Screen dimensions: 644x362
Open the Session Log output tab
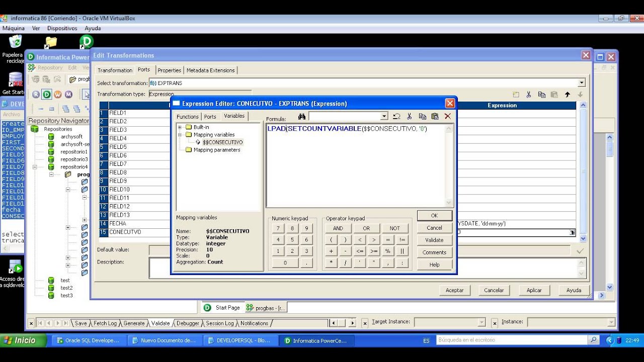(x=220, y=323)
